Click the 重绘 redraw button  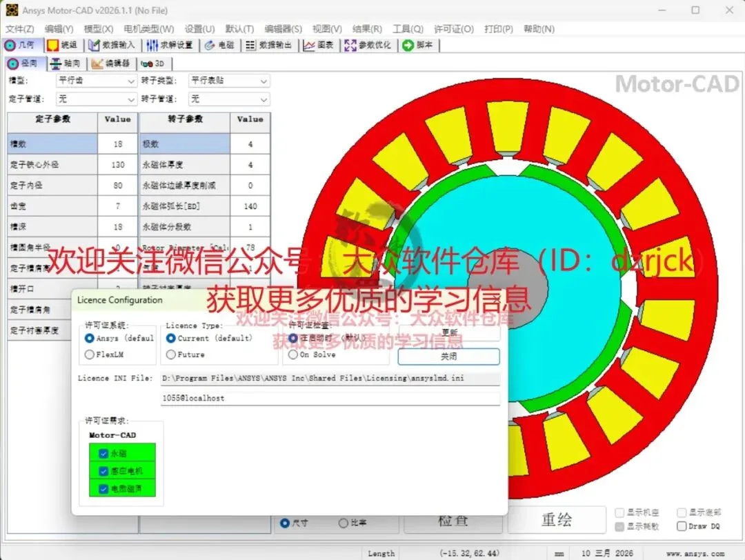(x=557, y=519)
